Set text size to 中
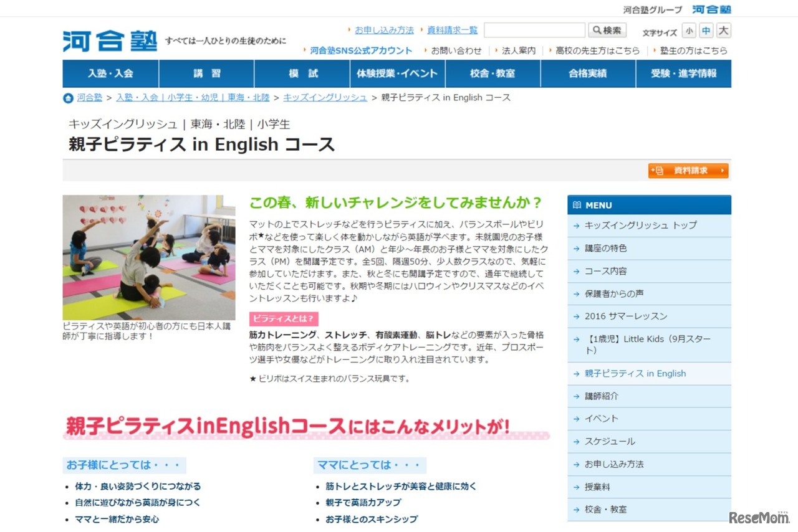 [706, 31]
